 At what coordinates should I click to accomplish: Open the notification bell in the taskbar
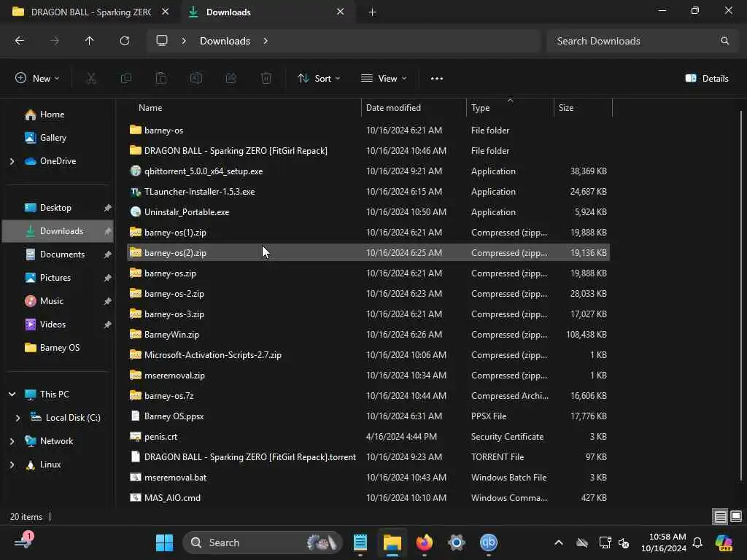tap(697, 542)
